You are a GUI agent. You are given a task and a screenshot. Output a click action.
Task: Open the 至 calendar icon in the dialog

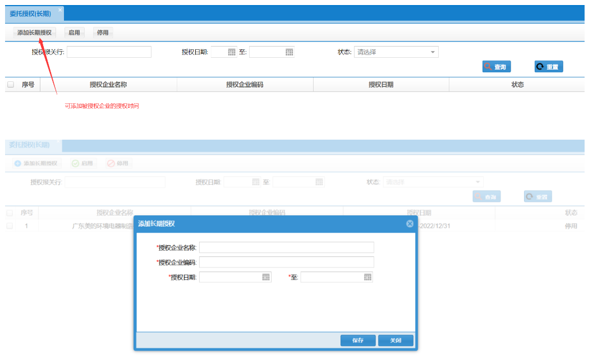[367, 278]
